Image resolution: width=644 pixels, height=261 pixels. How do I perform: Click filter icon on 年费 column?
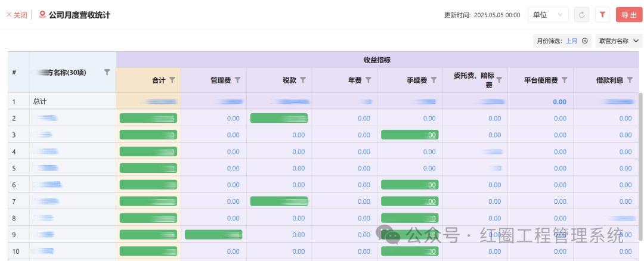369,80
